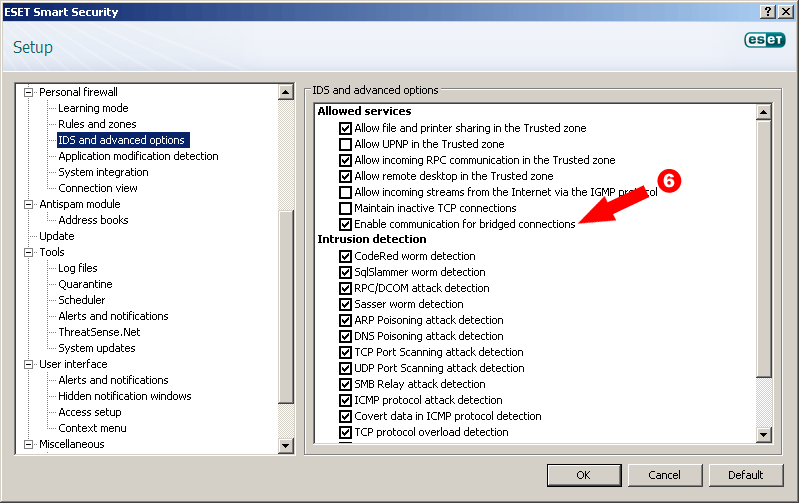Click the help question mark button
The height and width of the screenshot is (503, 799).
point(768,12)
